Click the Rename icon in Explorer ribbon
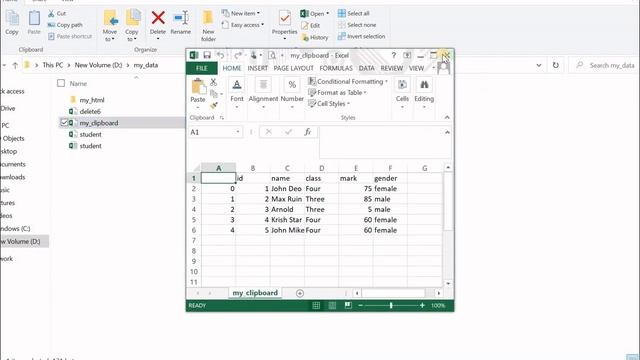This screenshot has height=360, width=640. [181, 18]
